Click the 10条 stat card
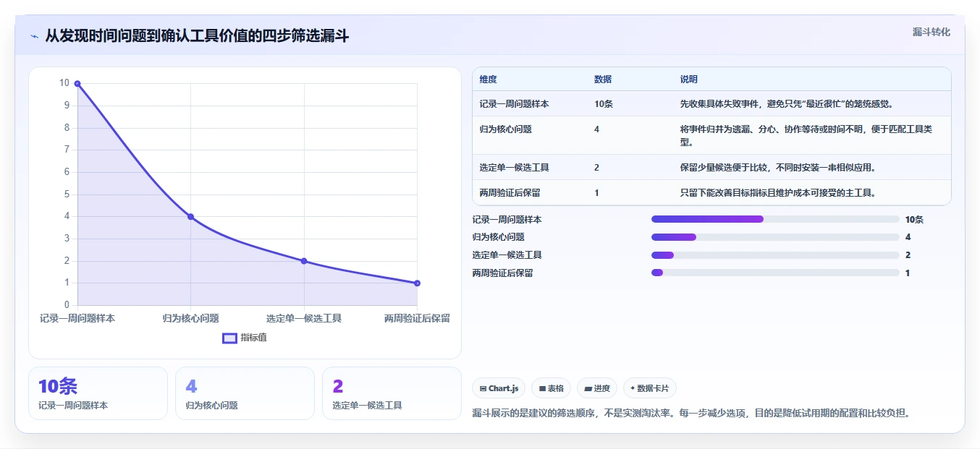The height and width of the screenshot is (449, 980). 98,393
